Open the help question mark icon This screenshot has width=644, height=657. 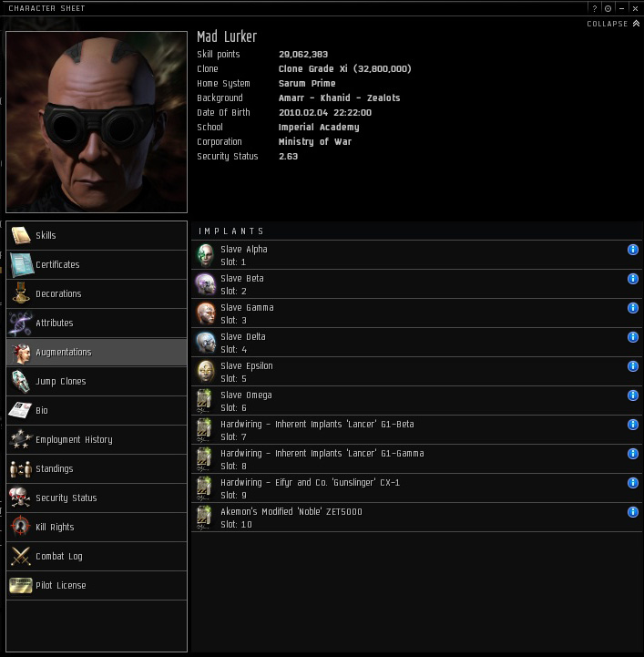[595, 8]
